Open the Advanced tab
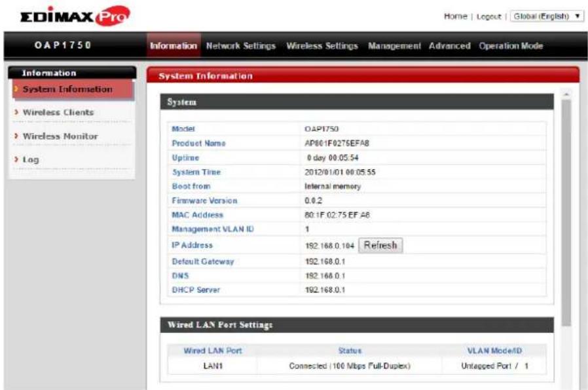The height and width of the screenshot is (390, 588). pyautogui.click(x=449, y=46)
